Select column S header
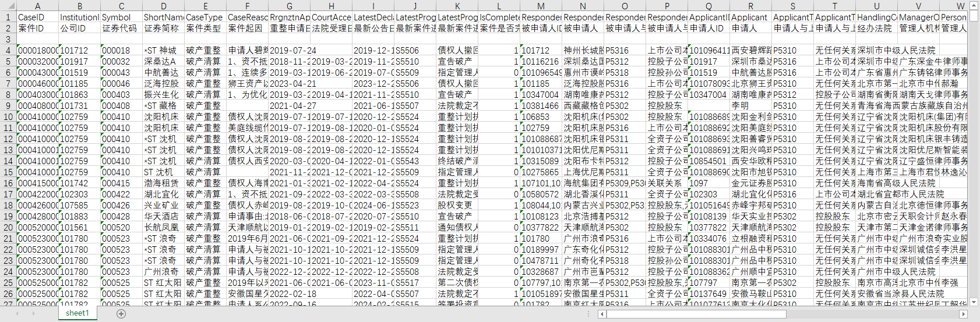Image resolution: width=980 pixels, height=322 pixels. [x=792, y=6]
